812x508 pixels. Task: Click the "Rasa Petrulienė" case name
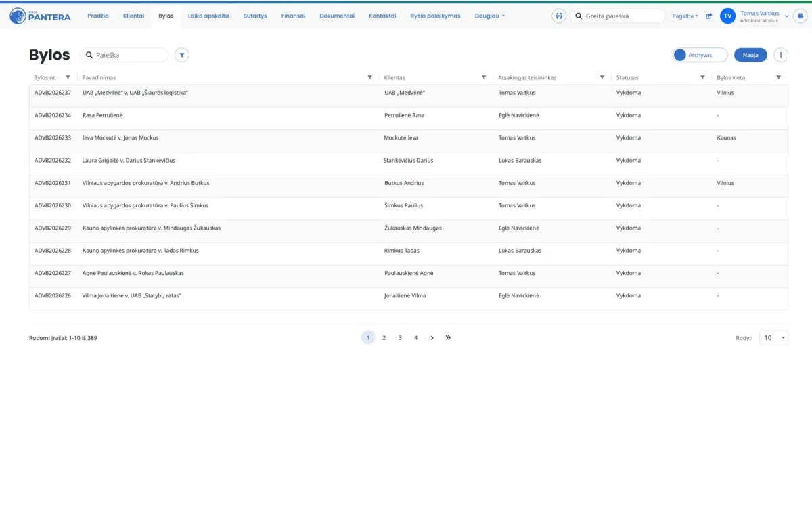[x=102, y=115]
